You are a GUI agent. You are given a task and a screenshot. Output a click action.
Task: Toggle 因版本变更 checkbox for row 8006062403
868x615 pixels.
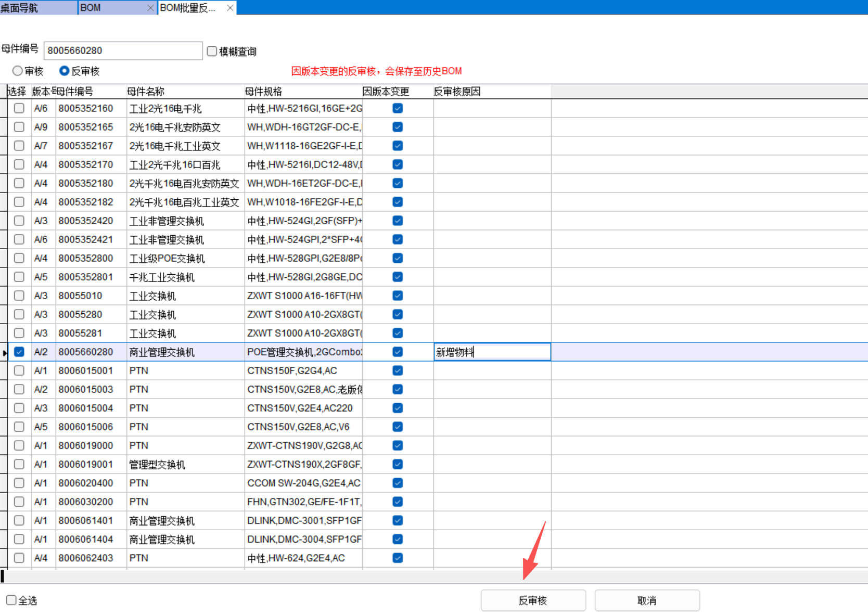[x=398, y=558]
